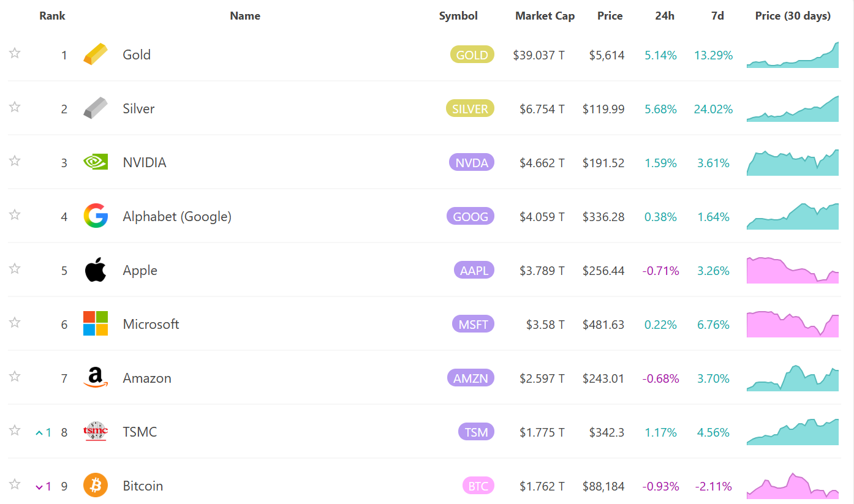854x504 pixels.
Task: Sort by 24h change column
Action: (x=664, y=16)
